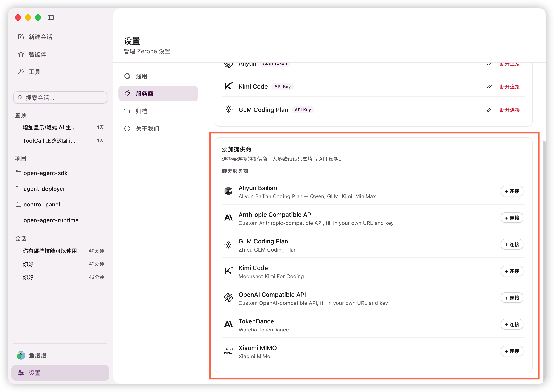
Task: Click the info icon for 关于我们
Action: pos(127,129)
